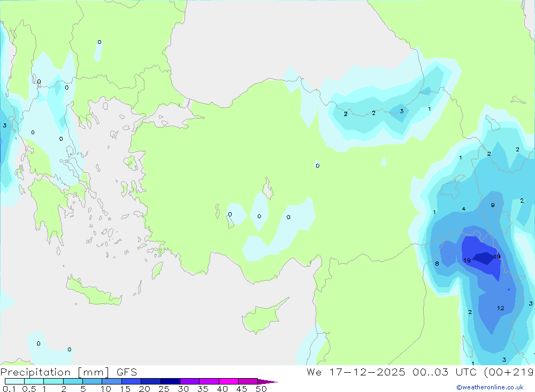Click the legend scale label "45"
The image size is (535, 392).
(x=242, y=389)
